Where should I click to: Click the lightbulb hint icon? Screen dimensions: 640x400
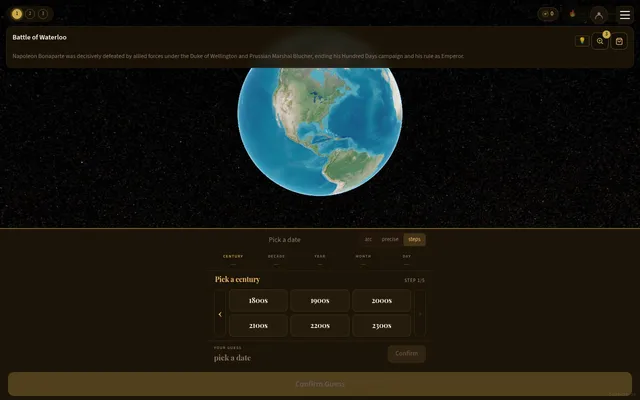(x=582, y=41)
